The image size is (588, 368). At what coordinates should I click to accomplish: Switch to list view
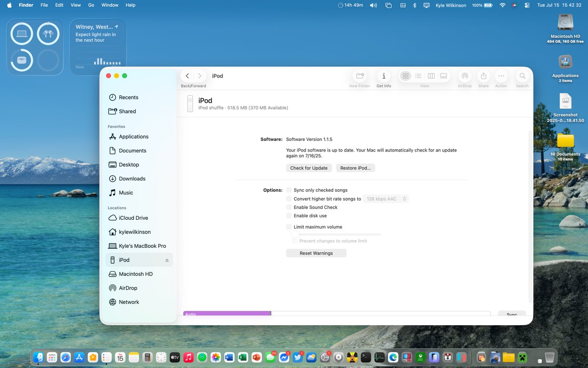click(418, 76)
